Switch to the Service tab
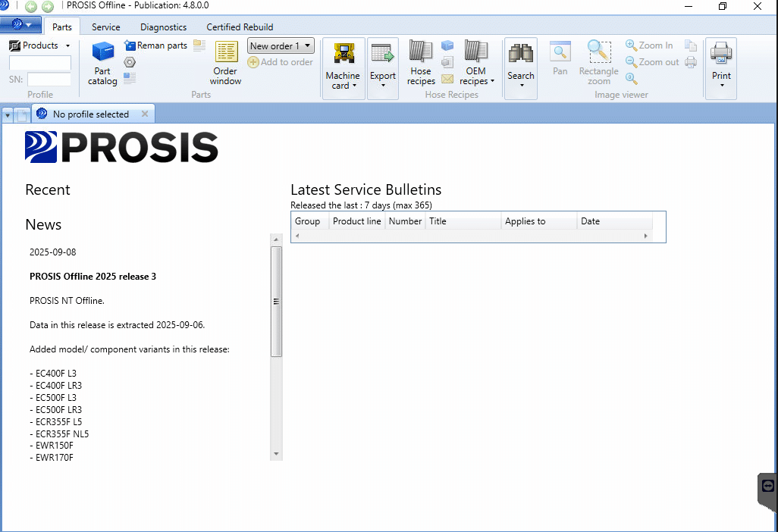 [x=105, y=27]
